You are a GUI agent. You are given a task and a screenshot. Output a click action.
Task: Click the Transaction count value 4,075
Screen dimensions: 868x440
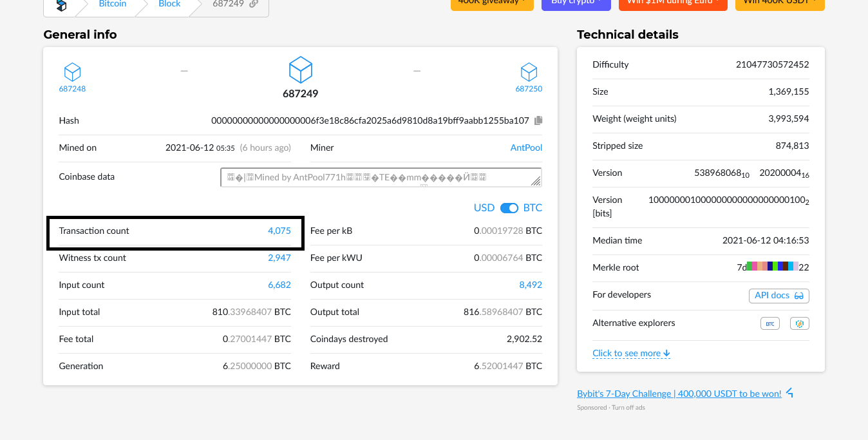(x=279, y=231)
